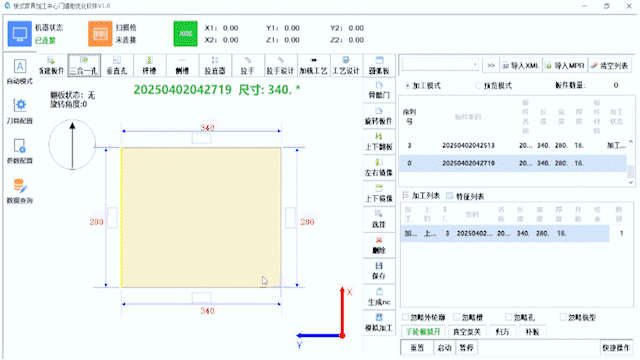The image size is (640, 360).
Task: Click the 清空列表 button
Action: click(x=610, y=65)
